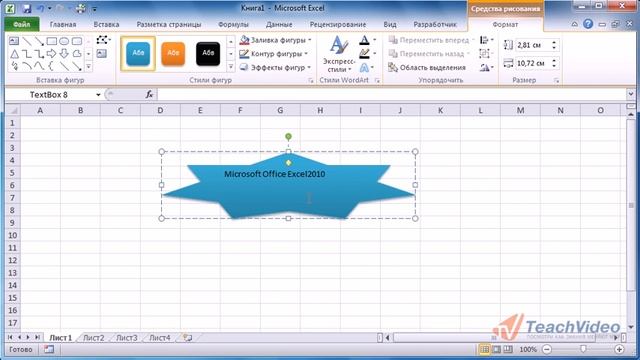The image size is (640, 360).
Task: Open the Файл tab
Action: [x=22, y=24]
